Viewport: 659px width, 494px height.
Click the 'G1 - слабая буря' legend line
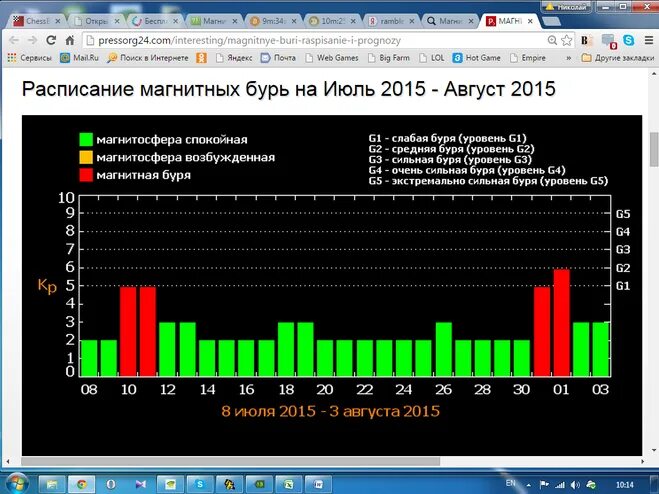pos(448,138)
